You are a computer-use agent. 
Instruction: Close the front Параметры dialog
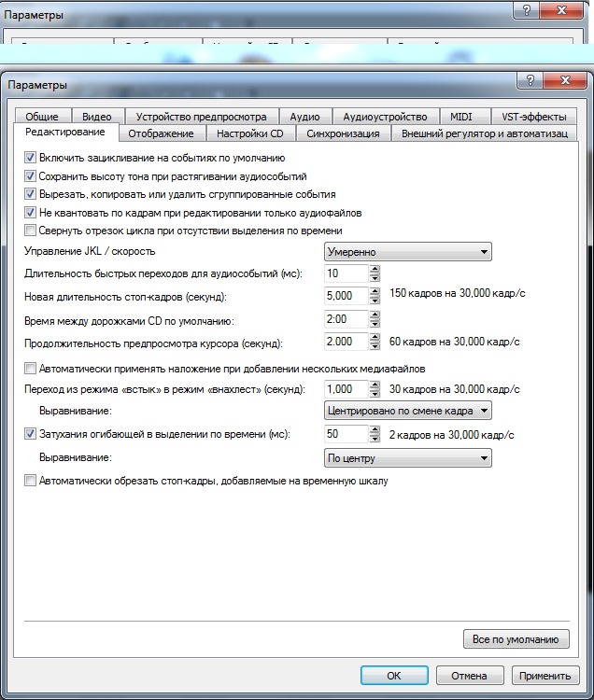(x=564, y=80)
